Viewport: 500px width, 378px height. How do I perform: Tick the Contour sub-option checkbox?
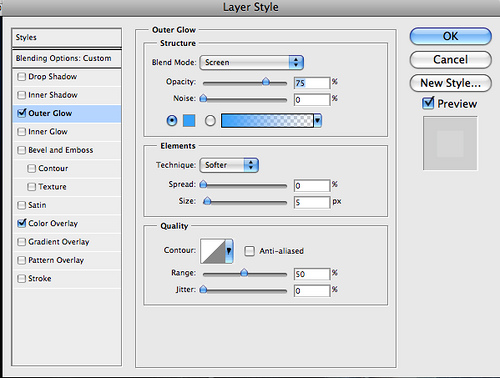[31, 168]
